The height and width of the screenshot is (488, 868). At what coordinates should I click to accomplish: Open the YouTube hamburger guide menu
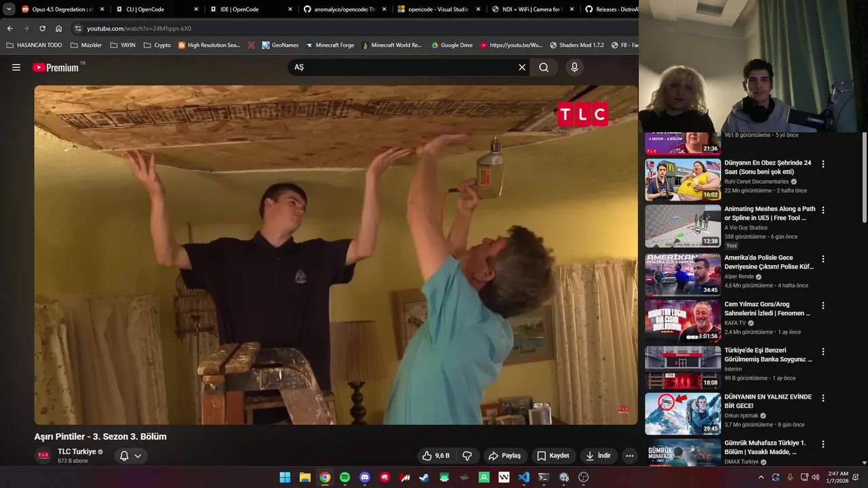point(16,67)
